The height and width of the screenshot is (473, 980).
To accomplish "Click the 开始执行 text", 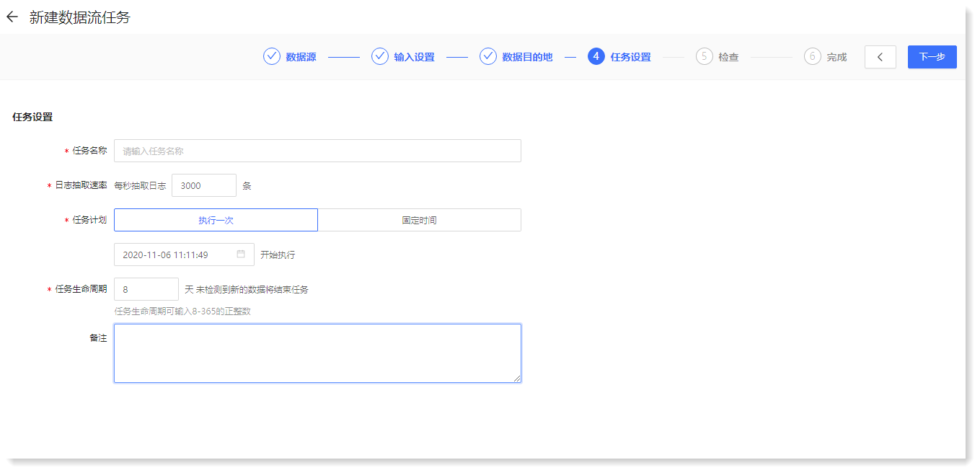I will pos(278,255).
